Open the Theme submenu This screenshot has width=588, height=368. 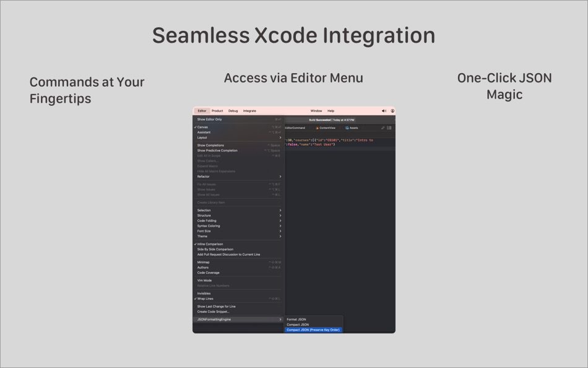pyautogui.click(x=204, y=237)
